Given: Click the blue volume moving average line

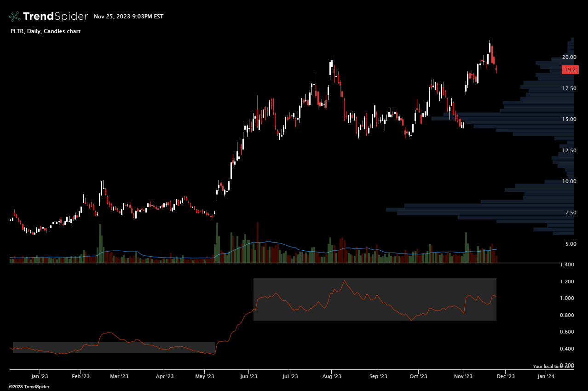Looking at the screenshot, I should coord(267,241).
